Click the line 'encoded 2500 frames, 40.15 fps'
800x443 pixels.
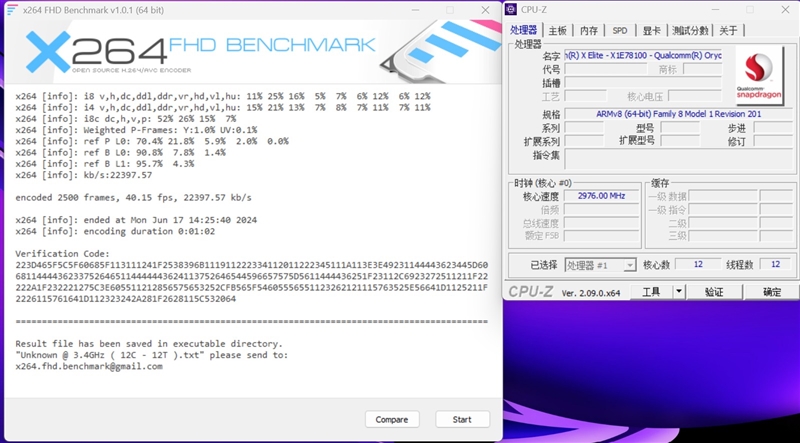click(134, 198)
